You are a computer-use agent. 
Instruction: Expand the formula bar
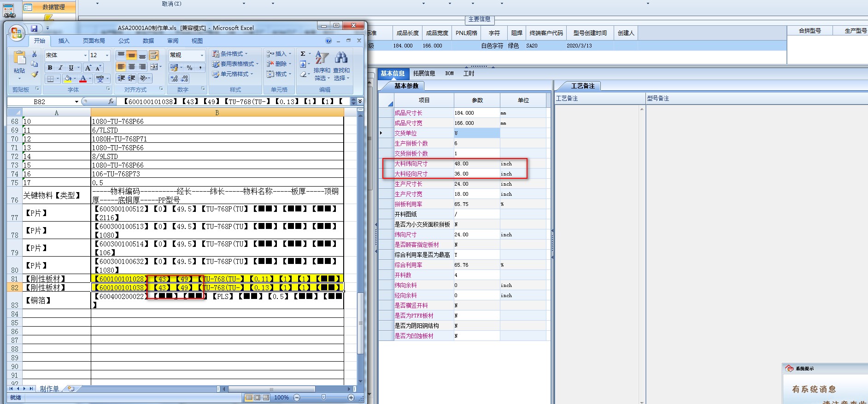[x=360, y=101]
